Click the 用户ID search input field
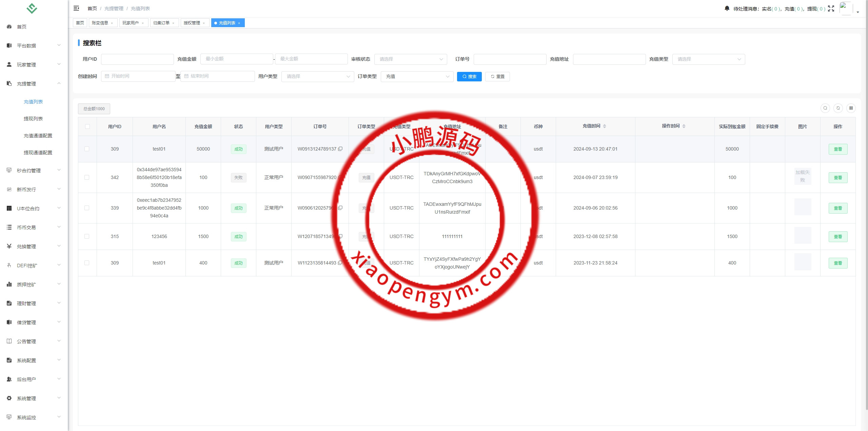Screen dimensions: 868x431 pos(137,59)
